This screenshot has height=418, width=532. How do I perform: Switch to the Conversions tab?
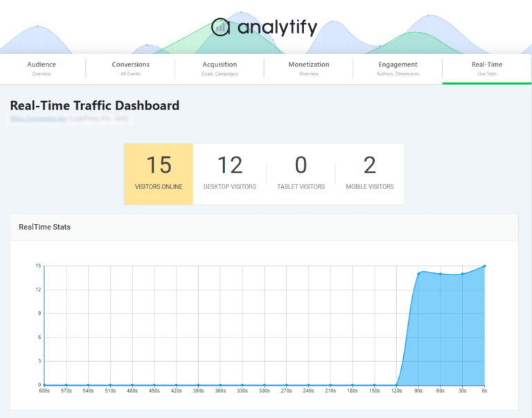pos(130,69)
